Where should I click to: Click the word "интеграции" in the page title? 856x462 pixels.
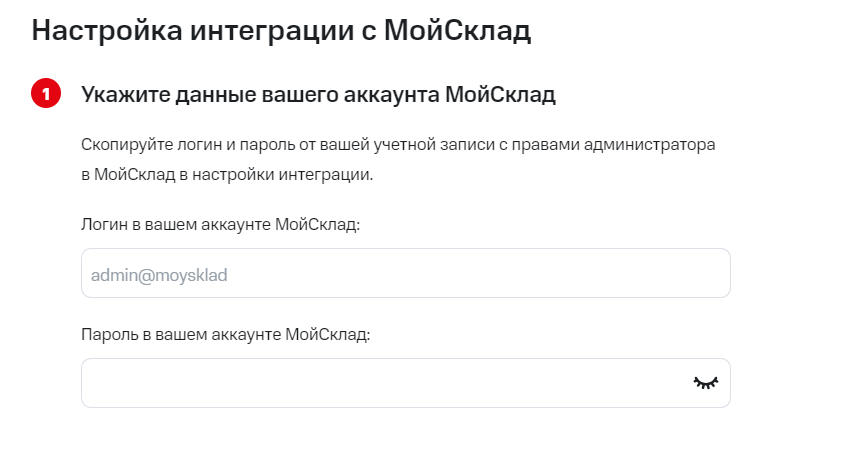[277, 31]
